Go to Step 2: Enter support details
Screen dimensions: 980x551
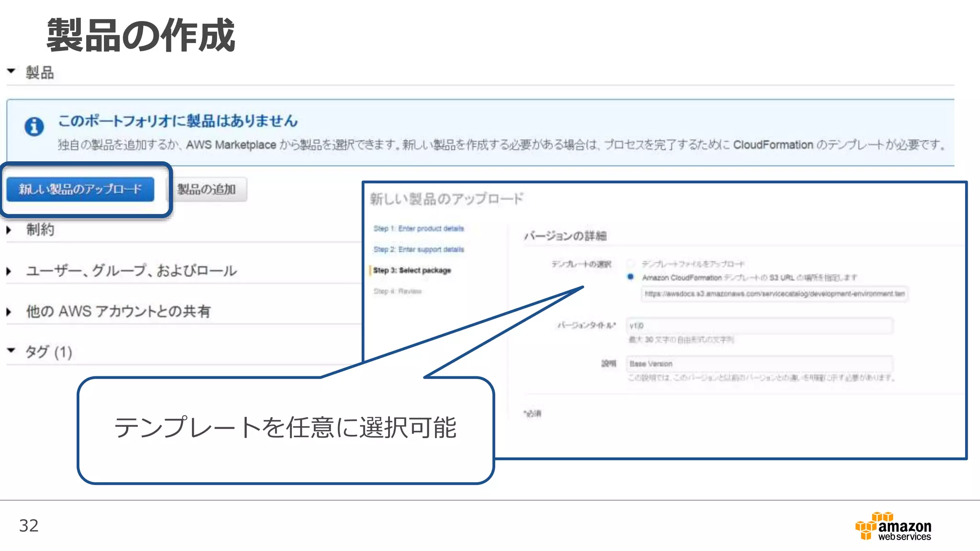[x=419, y=250]
